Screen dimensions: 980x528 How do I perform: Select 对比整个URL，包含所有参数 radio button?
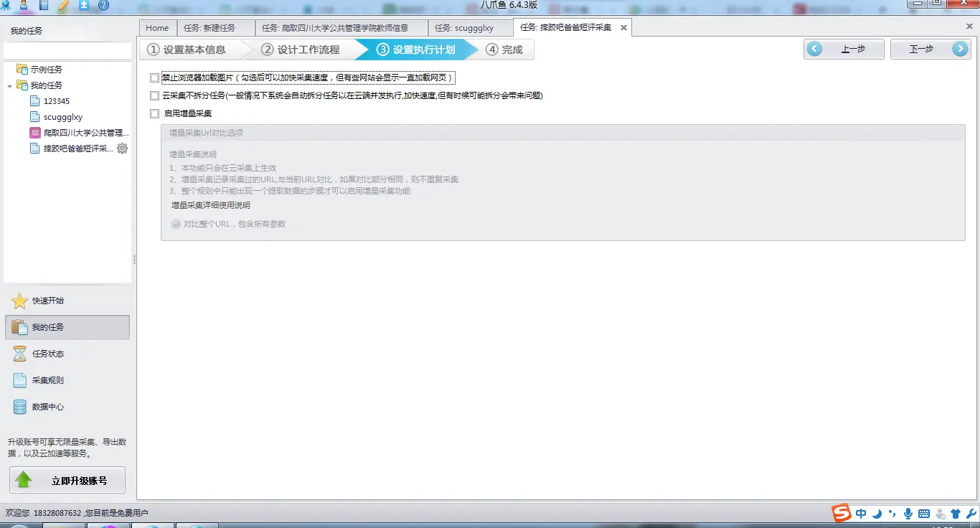[176, 224]
